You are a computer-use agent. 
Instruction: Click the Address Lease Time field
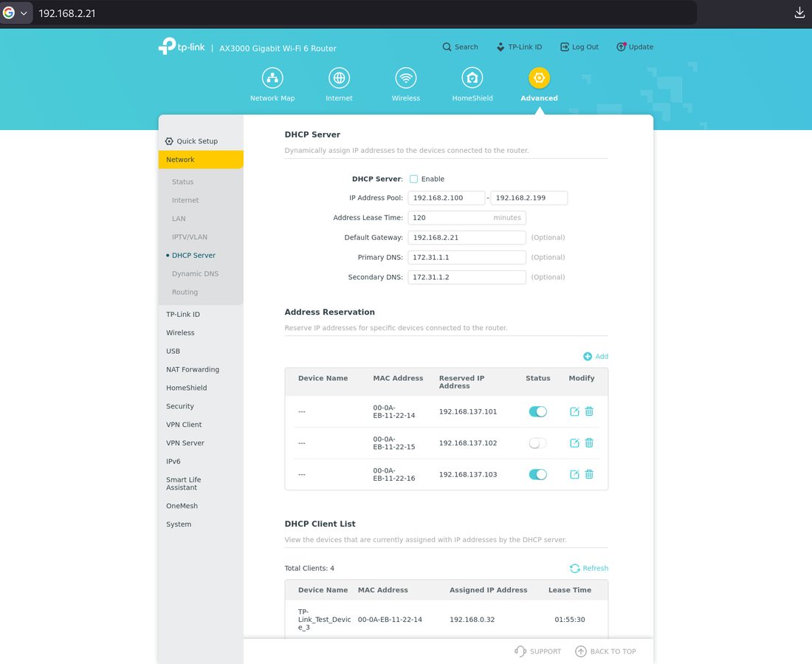coord(467,218)
